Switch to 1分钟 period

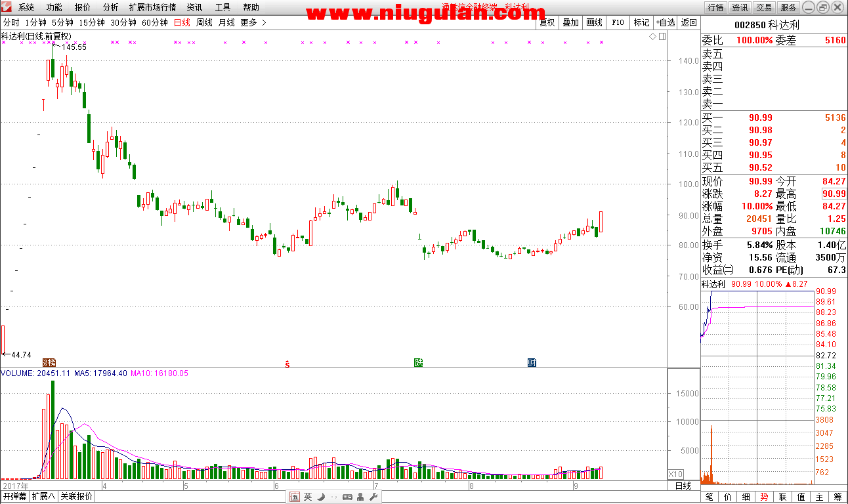35,22
